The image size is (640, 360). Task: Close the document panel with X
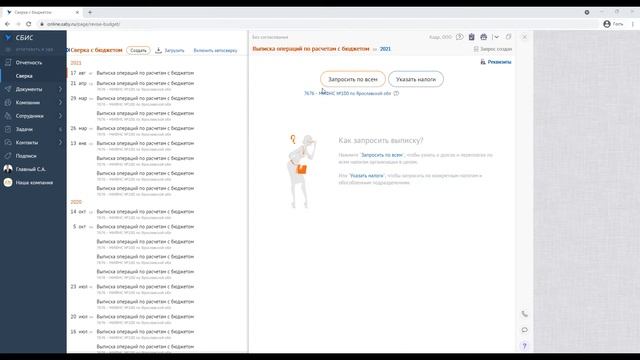(525, 37)
